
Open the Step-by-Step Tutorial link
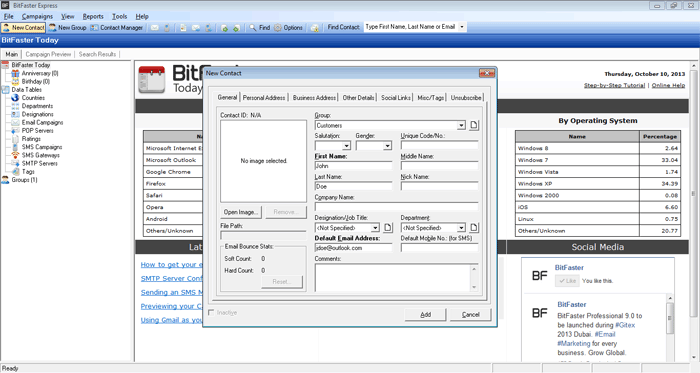point(614,86)
